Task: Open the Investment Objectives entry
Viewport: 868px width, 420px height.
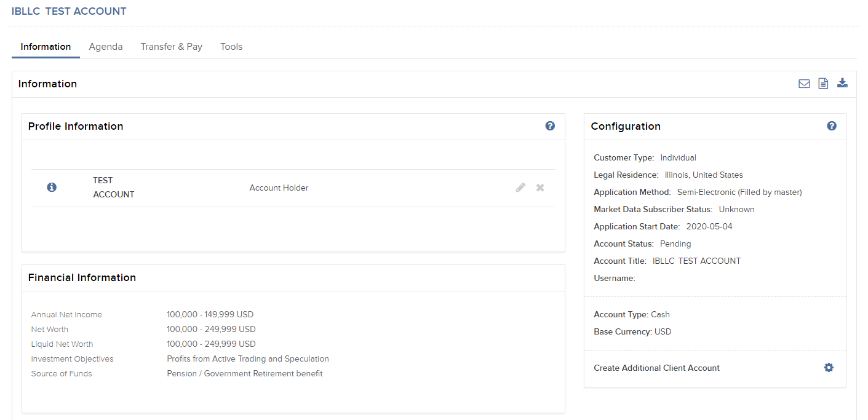Action: pos(248,359)
